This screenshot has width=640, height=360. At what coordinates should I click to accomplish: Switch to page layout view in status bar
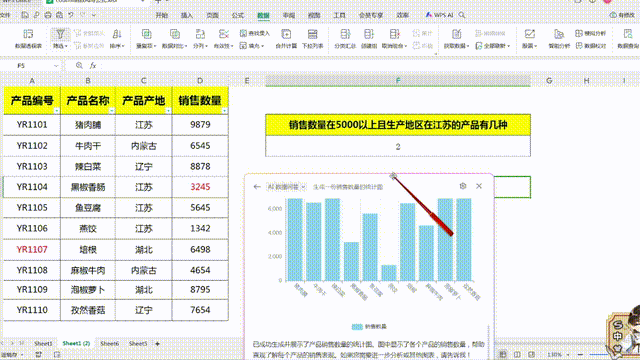pos(517,355)
